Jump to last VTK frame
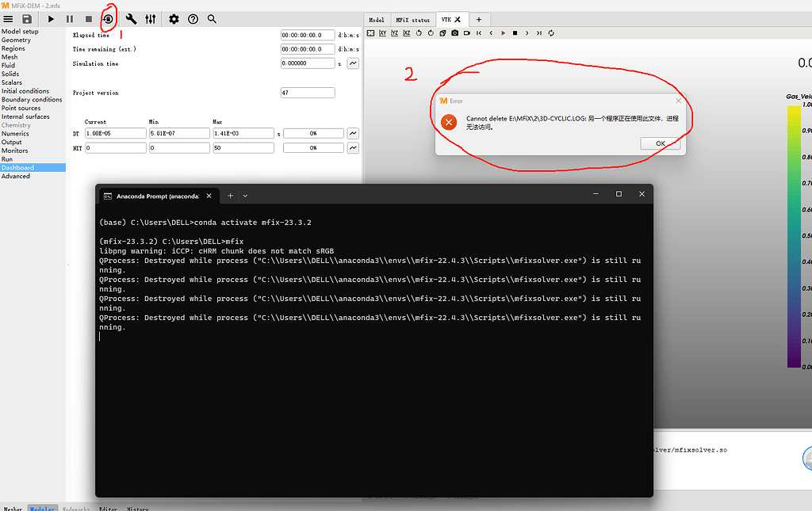This screenshot has height=511, width=812. 539,33
